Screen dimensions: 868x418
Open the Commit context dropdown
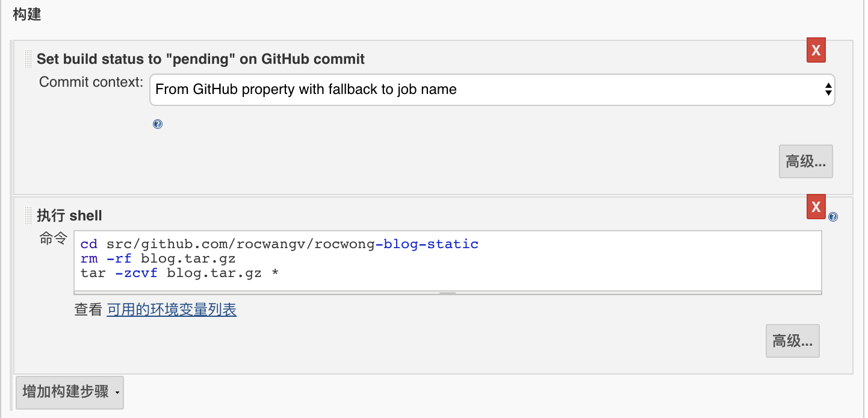[x=491, y=90]
